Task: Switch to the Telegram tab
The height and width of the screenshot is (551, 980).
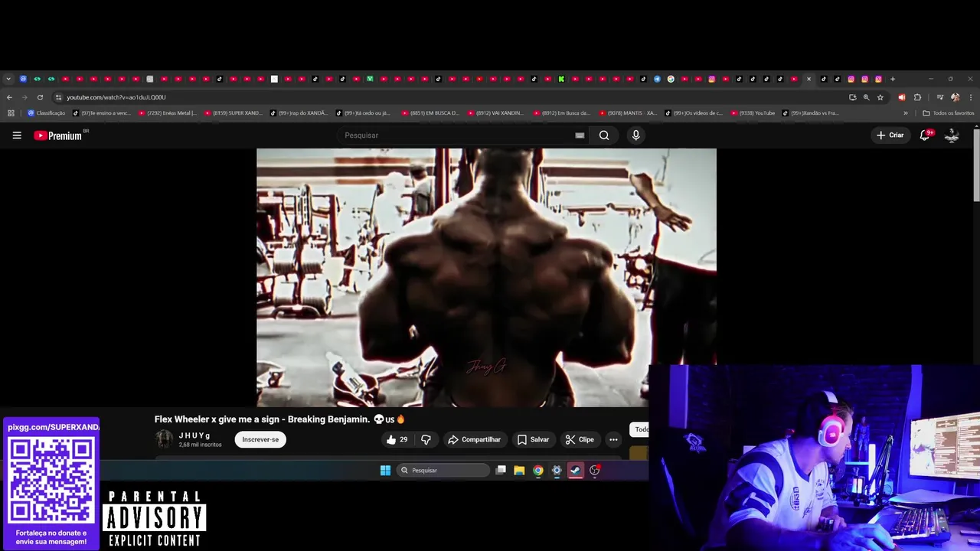Action: click(x=657, y=79)
